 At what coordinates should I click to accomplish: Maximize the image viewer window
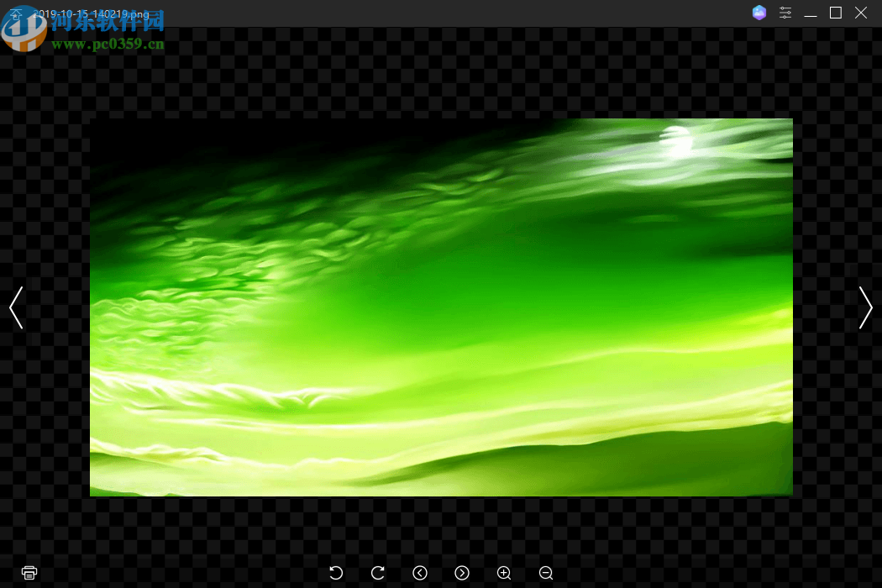[836, 13]
